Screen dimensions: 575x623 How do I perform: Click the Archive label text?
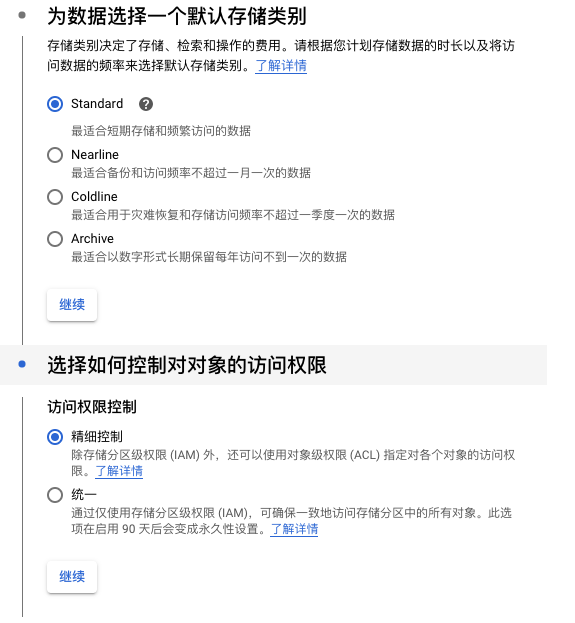coord(92,239)
